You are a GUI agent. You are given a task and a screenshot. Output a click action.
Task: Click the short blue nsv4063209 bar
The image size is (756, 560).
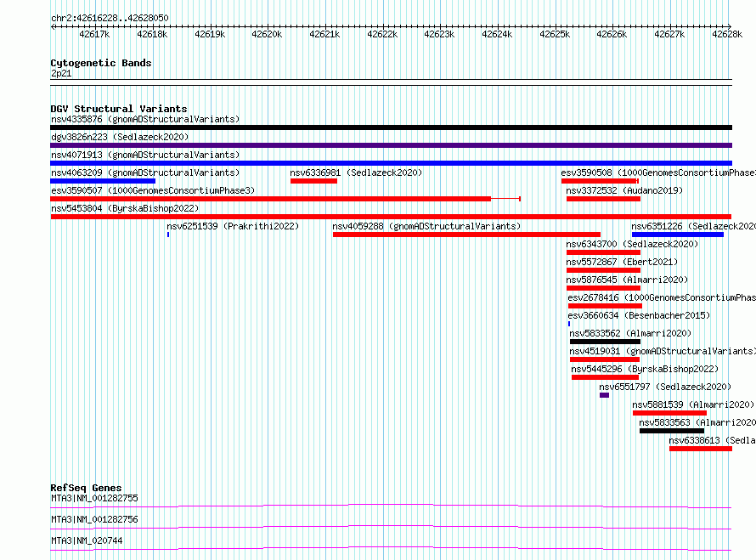pyautogui.click(x=103, y=181)
